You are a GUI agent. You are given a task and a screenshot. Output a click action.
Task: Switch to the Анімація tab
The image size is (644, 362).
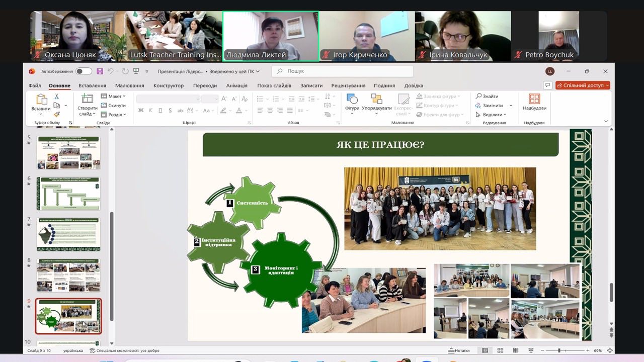click(x=236, y=85)
